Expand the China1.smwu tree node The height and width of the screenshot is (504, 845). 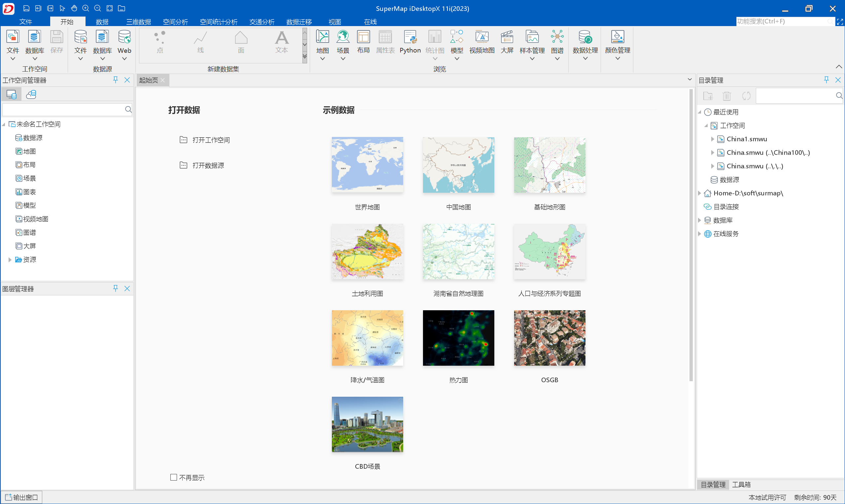point(712,139)
